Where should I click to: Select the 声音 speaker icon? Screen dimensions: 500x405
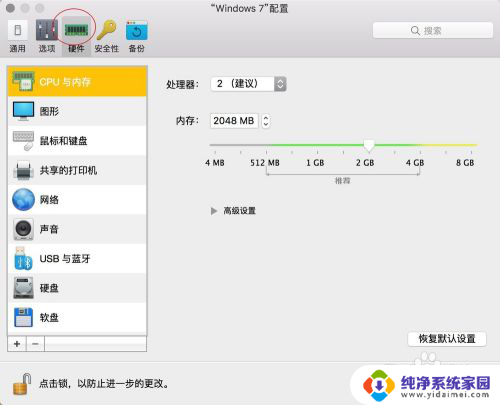23,229
